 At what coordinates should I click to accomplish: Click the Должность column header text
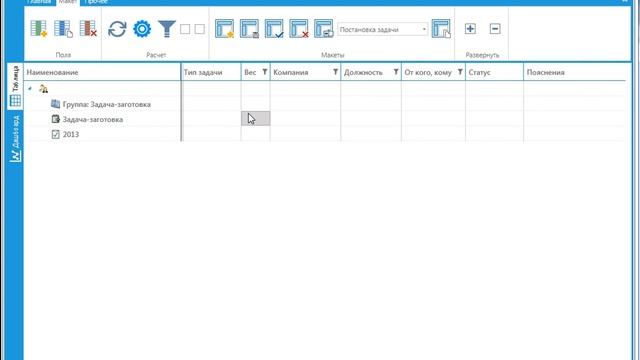363,72
